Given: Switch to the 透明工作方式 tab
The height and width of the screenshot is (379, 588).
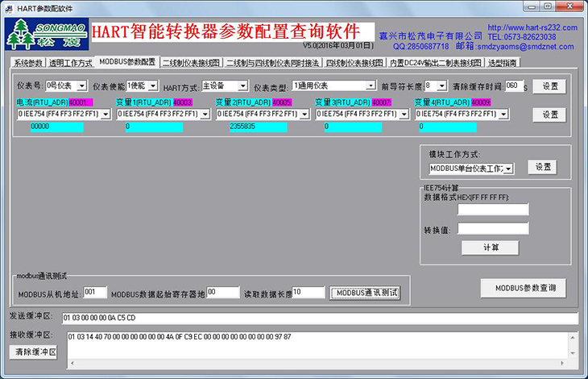Looking at the screenshot, I should 70,62.
